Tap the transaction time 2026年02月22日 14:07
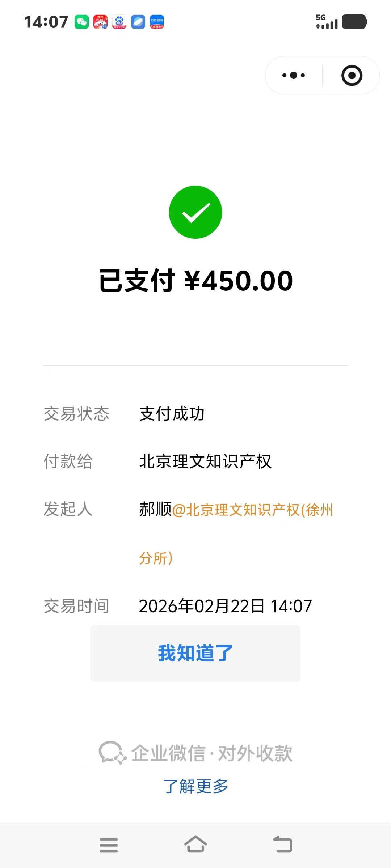The width and height of the screenshot is (391, 868). coord(225,606)
